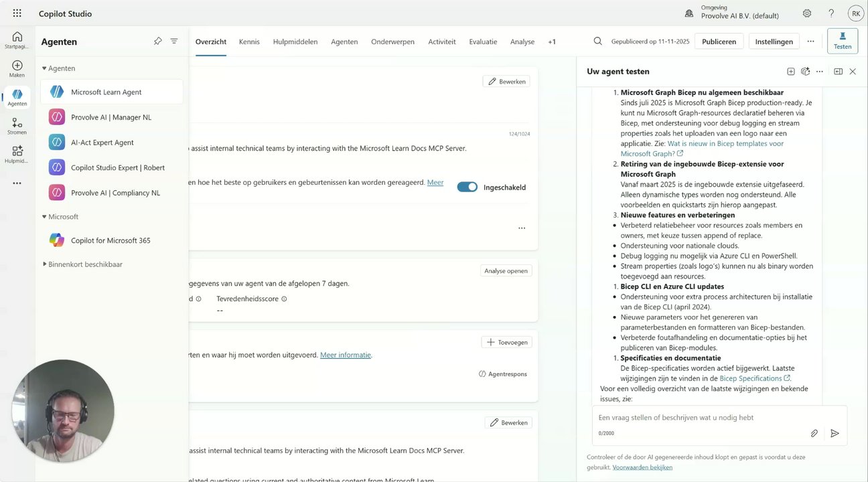
Task: Switch to the Activiteit tab
Action: (x=442, y=42)
